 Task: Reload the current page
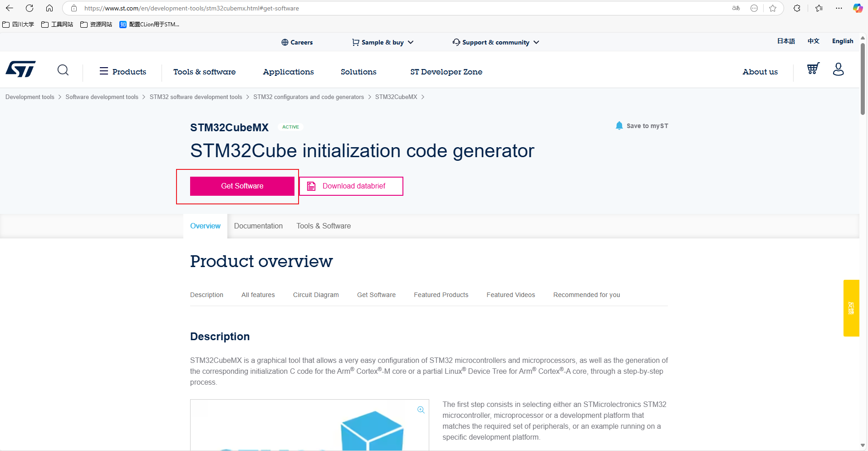click(x=29, y=8)
